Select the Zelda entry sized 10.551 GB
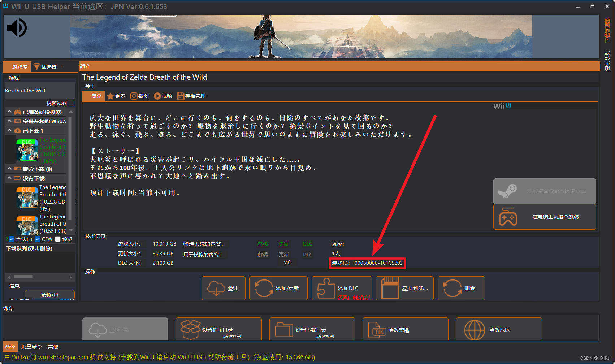Viewport: 615px width, 364px height. [41, 224]
